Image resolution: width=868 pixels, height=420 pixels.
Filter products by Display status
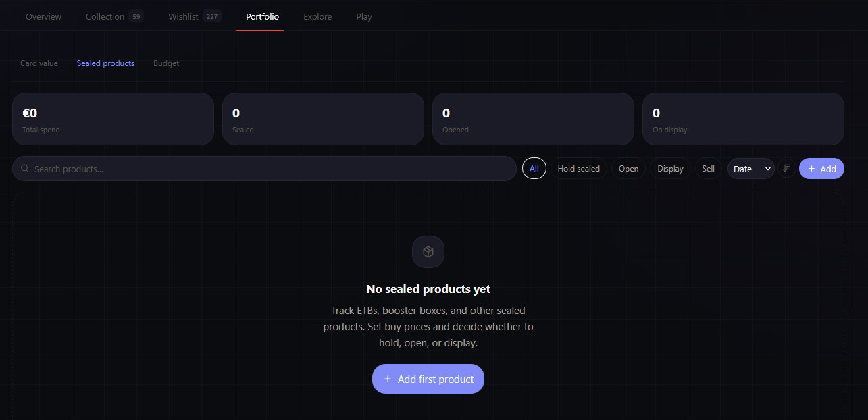click(670, 169)
